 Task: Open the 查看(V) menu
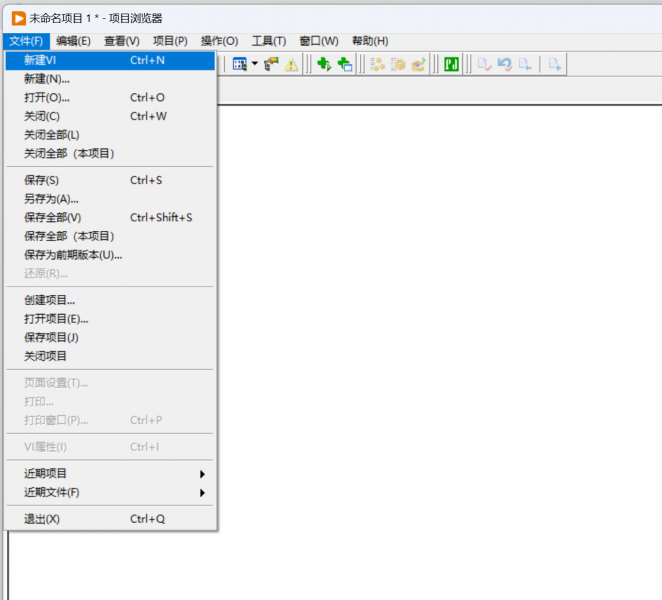click(x=122, y=41)
